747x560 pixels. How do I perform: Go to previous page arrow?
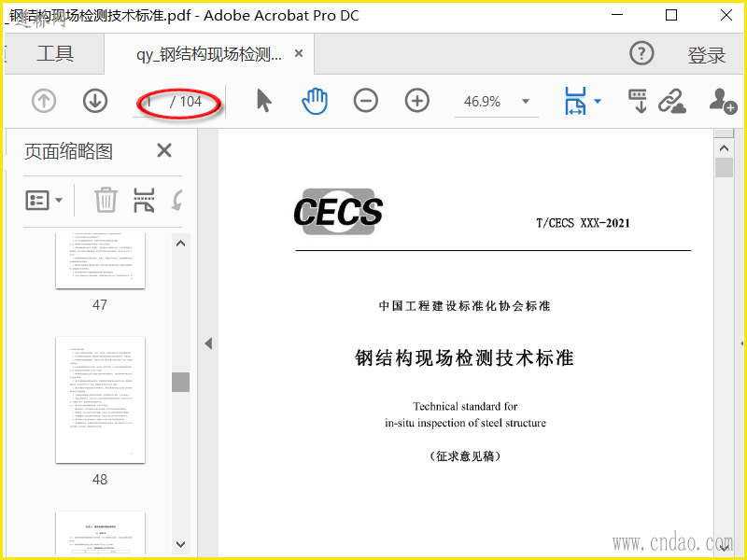pyautogui.click(x=44, y=102)
